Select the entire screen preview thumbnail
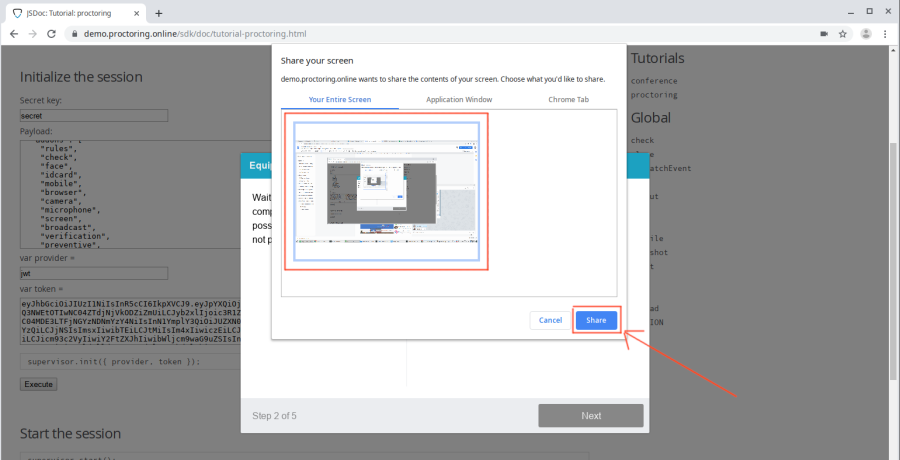This screenshot has width=900, height=460. click(x=386, y=192)
